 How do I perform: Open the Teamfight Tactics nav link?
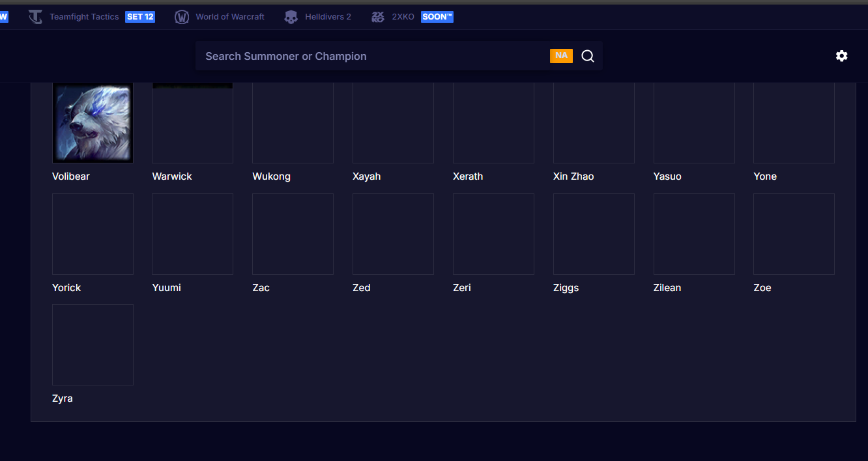(84, 17)
